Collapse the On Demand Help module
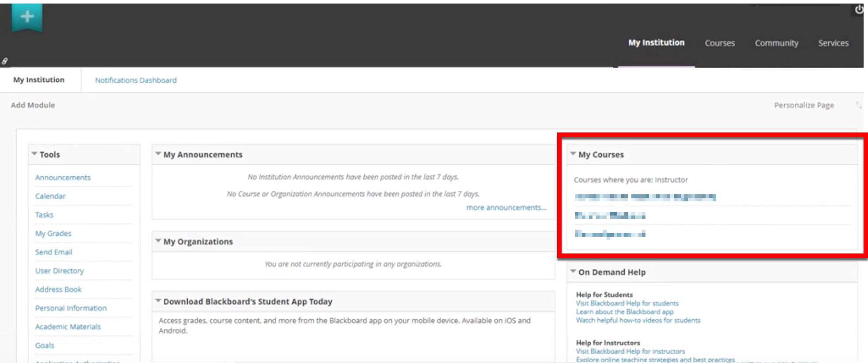This screenshot has height=363, width=868. 573,272
